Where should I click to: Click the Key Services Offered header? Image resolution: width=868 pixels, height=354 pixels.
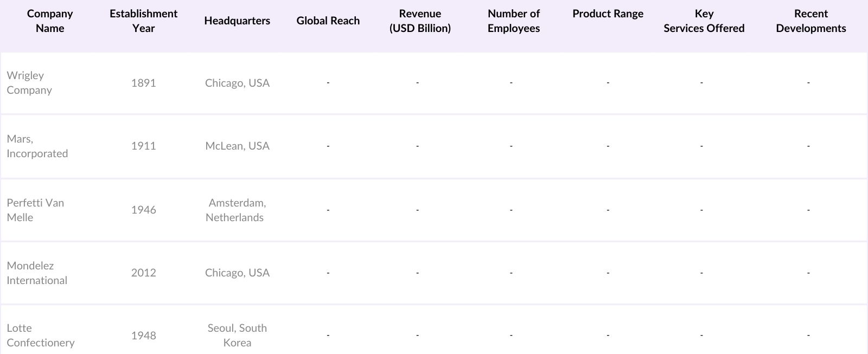click(x=704, y=21)
